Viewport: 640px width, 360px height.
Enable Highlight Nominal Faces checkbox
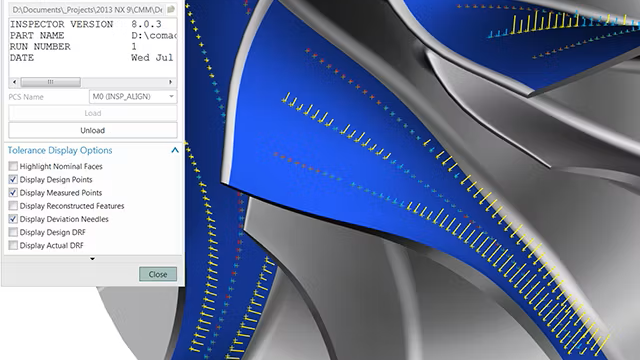pyautogui.click(x=13, y=166)
